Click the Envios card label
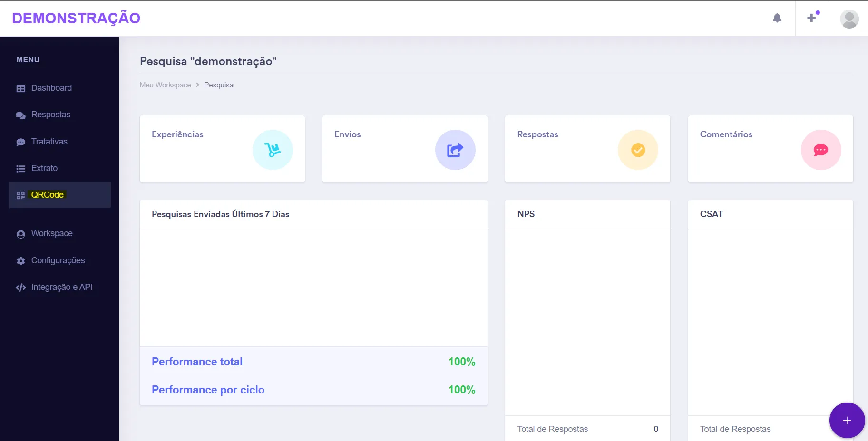 348,134
